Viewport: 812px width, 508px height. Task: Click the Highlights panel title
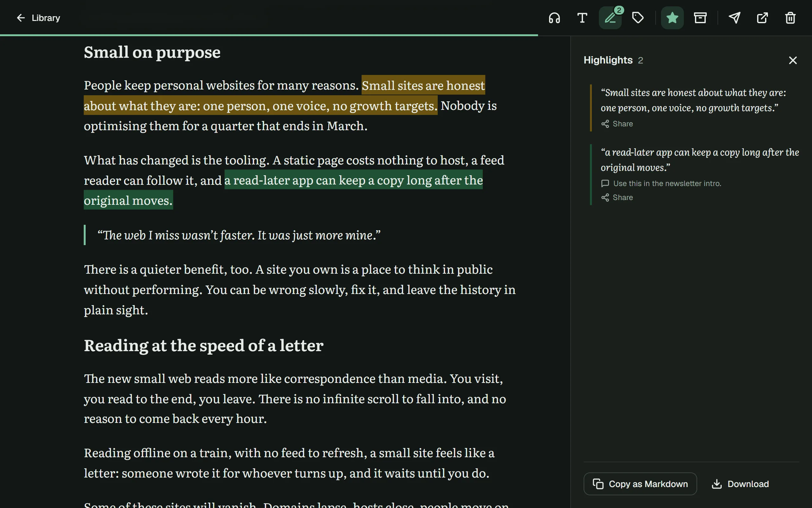(608, 60)
